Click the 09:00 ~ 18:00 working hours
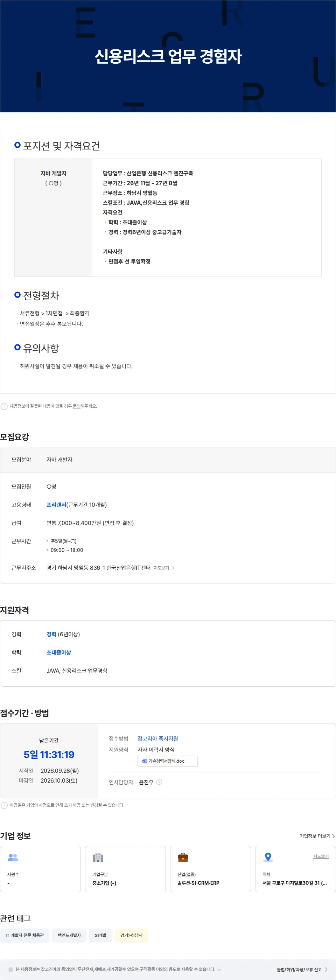 point(66,550)
